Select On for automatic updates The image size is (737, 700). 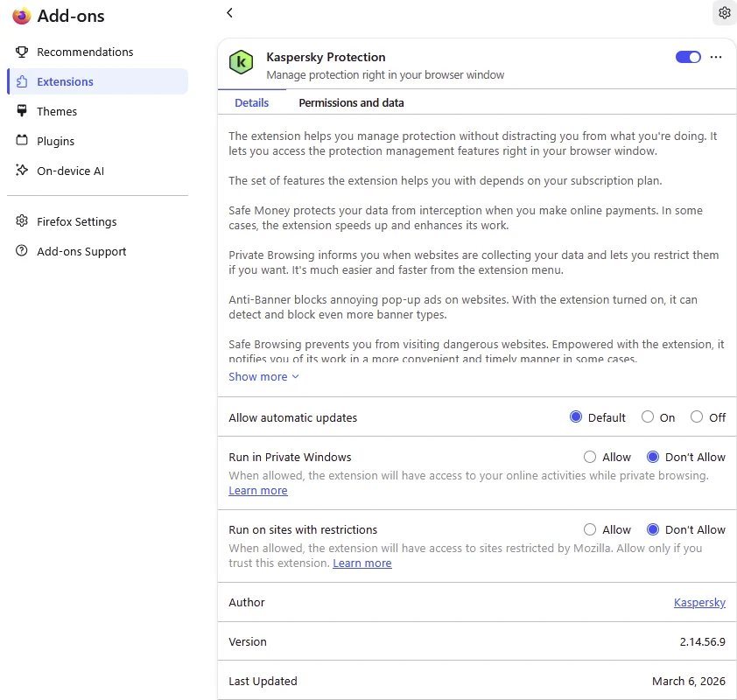[647, 416]
